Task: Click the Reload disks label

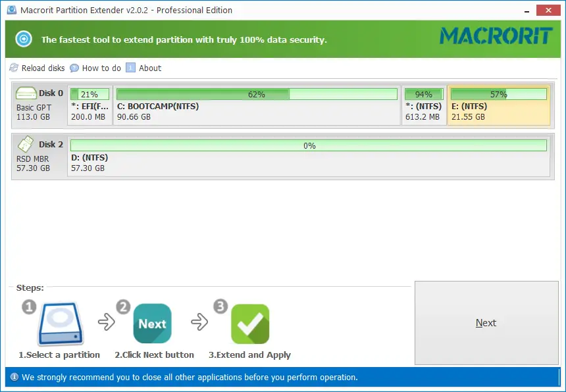Action: 43,68
